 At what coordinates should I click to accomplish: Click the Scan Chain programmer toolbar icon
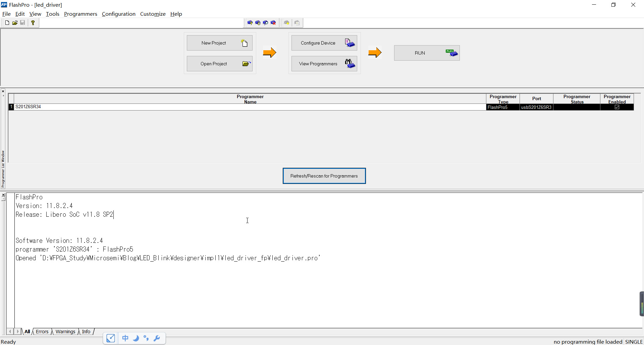coord(265,22)
